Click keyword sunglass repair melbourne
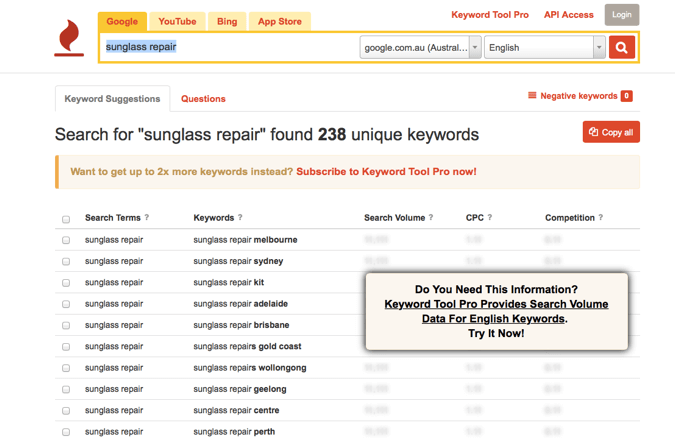The width and height of the screenshot is (675, 439). [x=245, y=240]
